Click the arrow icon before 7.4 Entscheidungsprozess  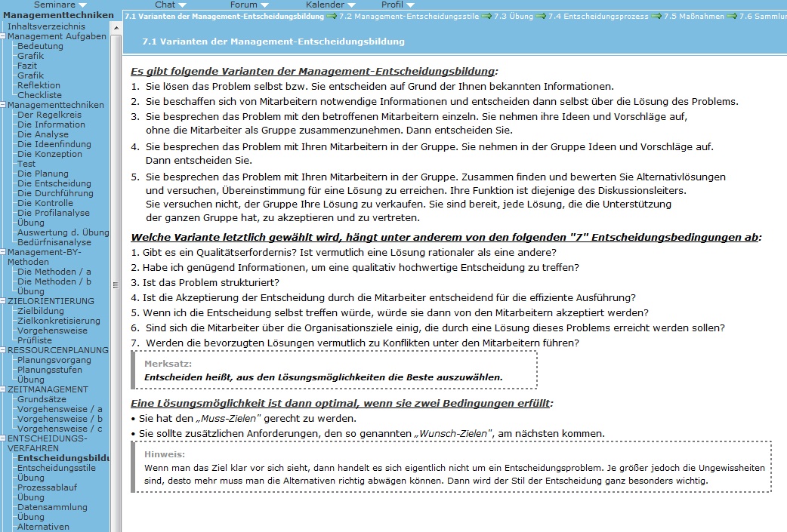coord(540,16)
